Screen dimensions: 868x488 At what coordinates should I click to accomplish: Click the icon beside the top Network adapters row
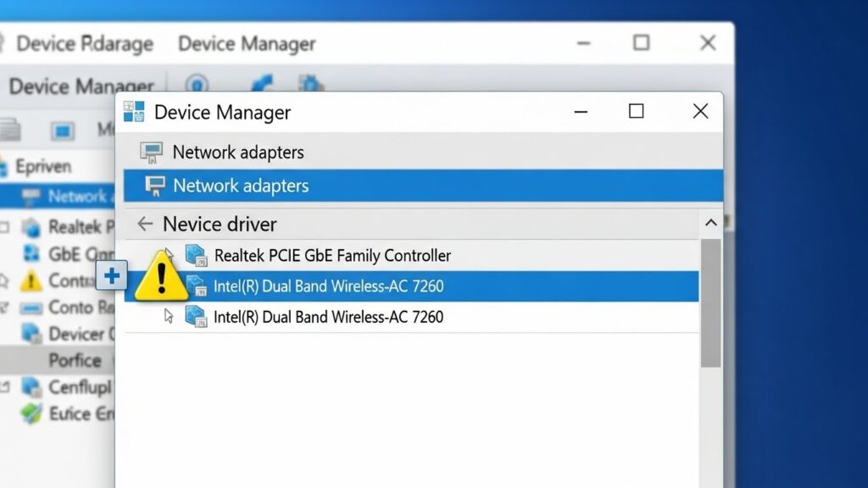click(151, 152)
